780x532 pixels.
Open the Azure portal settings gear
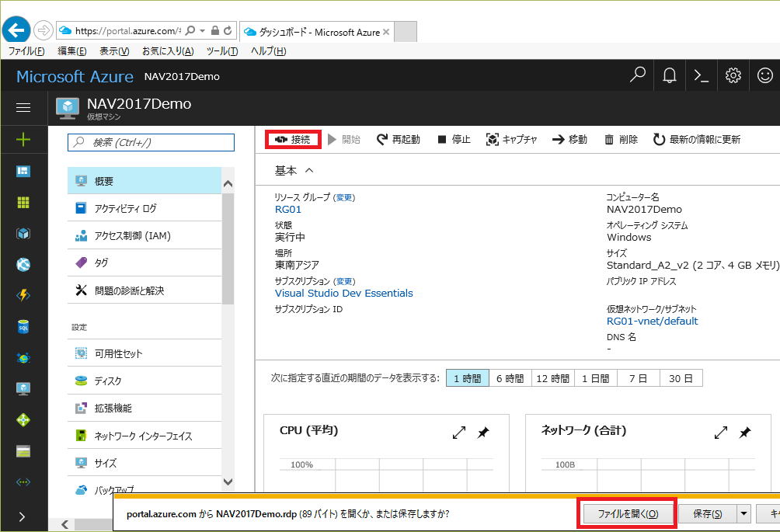733,75
